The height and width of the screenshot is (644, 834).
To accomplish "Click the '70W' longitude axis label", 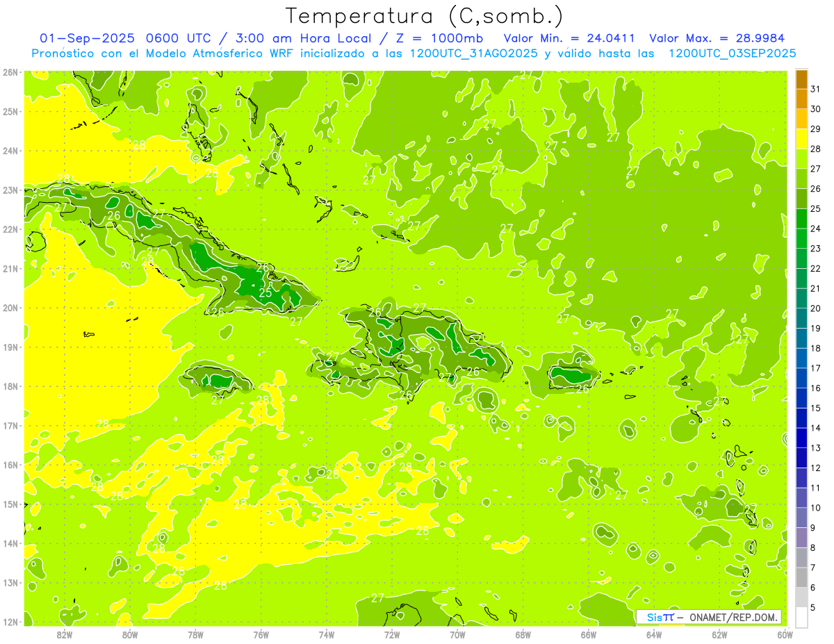I will 457,634.
